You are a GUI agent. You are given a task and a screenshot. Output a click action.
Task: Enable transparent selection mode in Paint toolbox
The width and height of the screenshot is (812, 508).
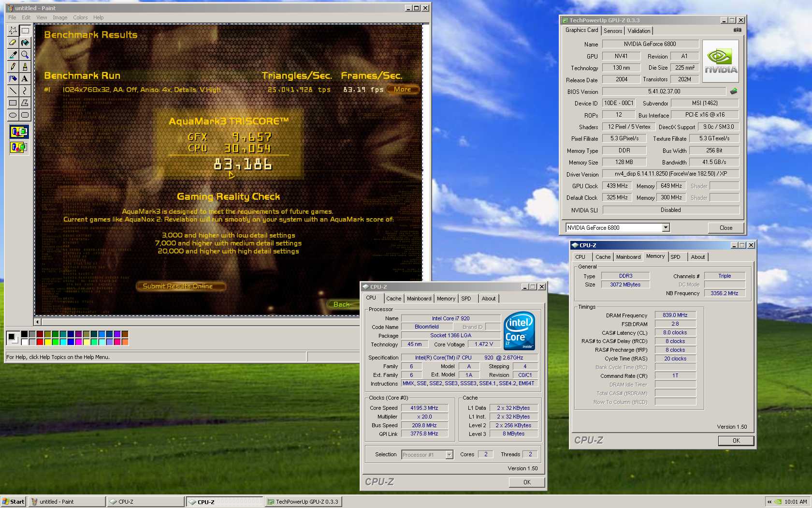tap(19, 147)
